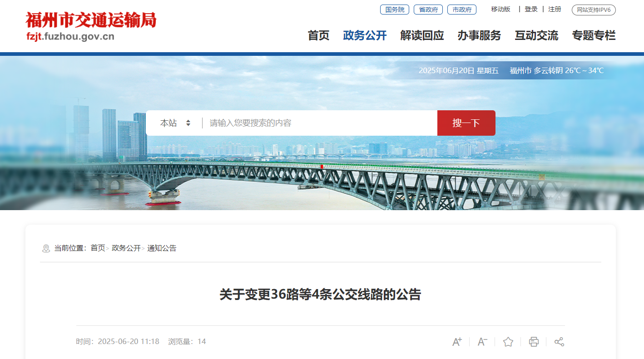Viewport: 644px width, 359px height.
Task: Open the 政务公开 navigation menu
Action: [x=365, y=35]
